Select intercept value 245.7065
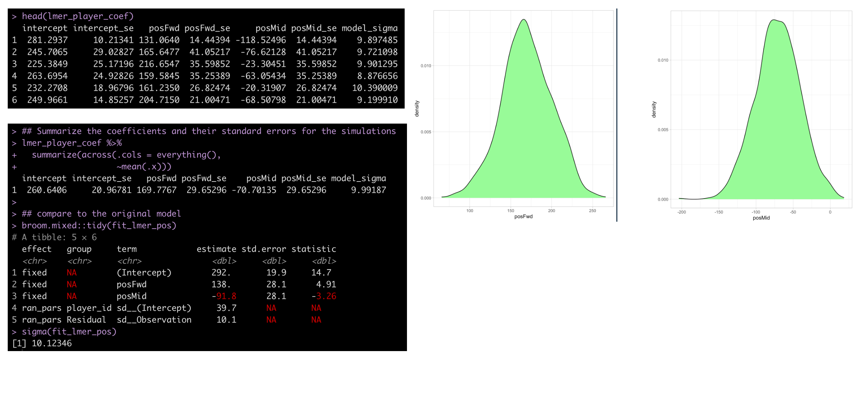 tap(47, 52)
